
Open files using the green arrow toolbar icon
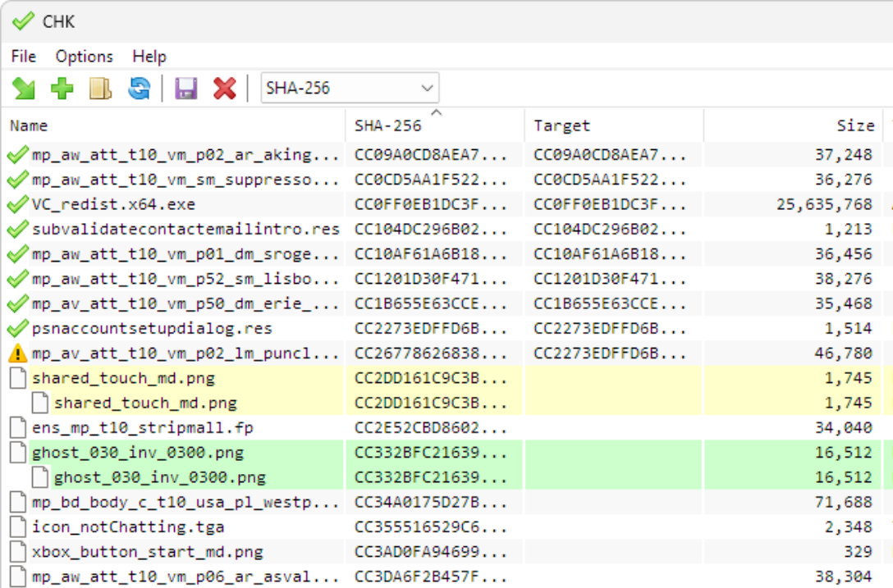23,88
